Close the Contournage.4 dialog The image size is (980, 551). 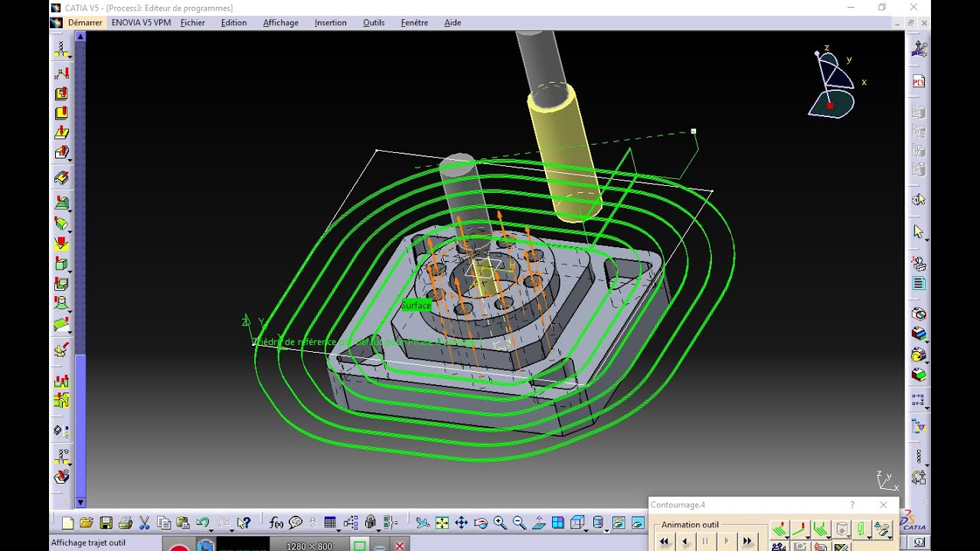point(884,505)
